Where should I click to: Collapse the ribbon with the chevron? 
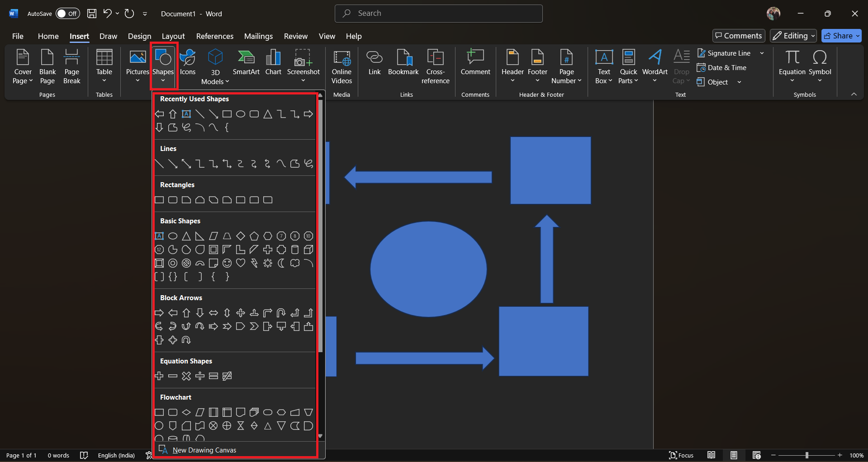tap(854, 94)
